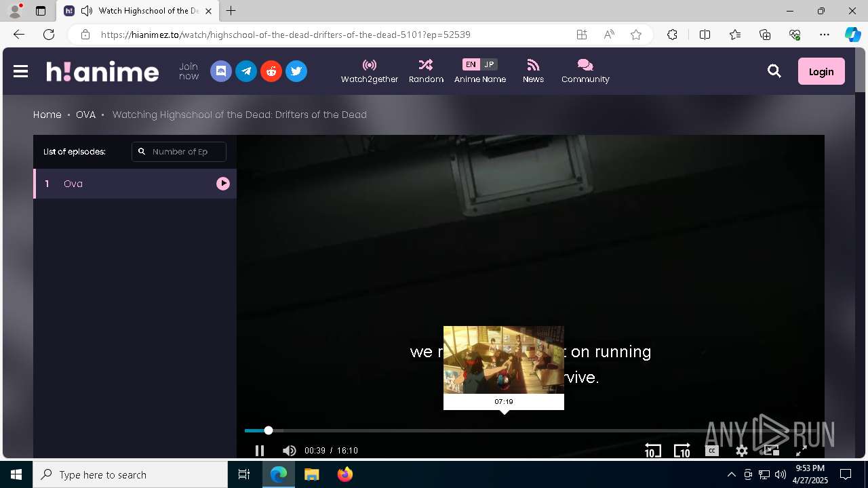This screenshot has width=868, height=488.
Task: Enable picture-in-picture mode
Action: click(x=772, y=451)
